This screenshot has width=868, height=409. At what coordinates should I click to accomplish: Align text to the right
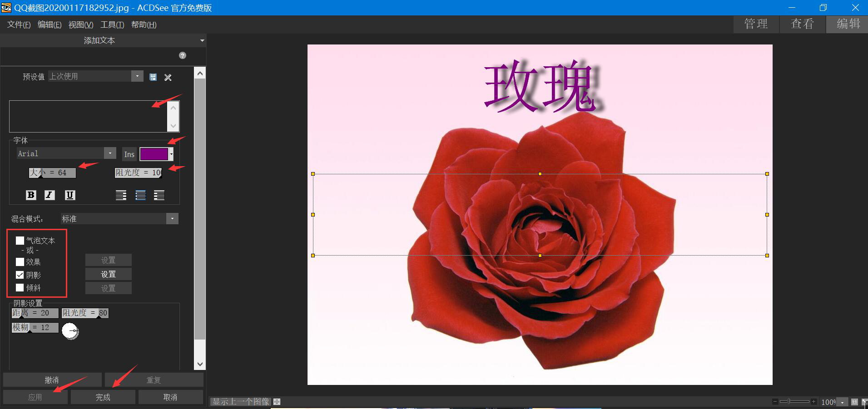(159, 195)
